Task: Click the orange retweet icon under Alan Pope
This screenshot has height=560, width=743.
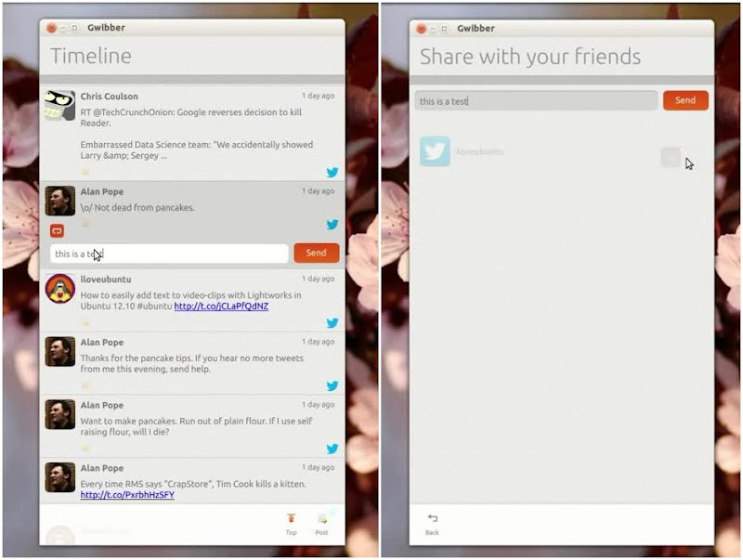Action: 58,231
